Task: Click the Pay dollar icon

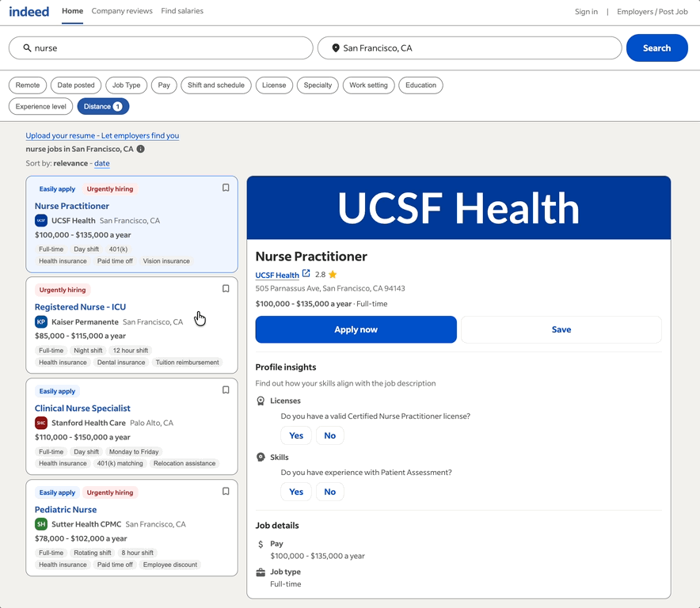Action: click(x=261, y=544)
